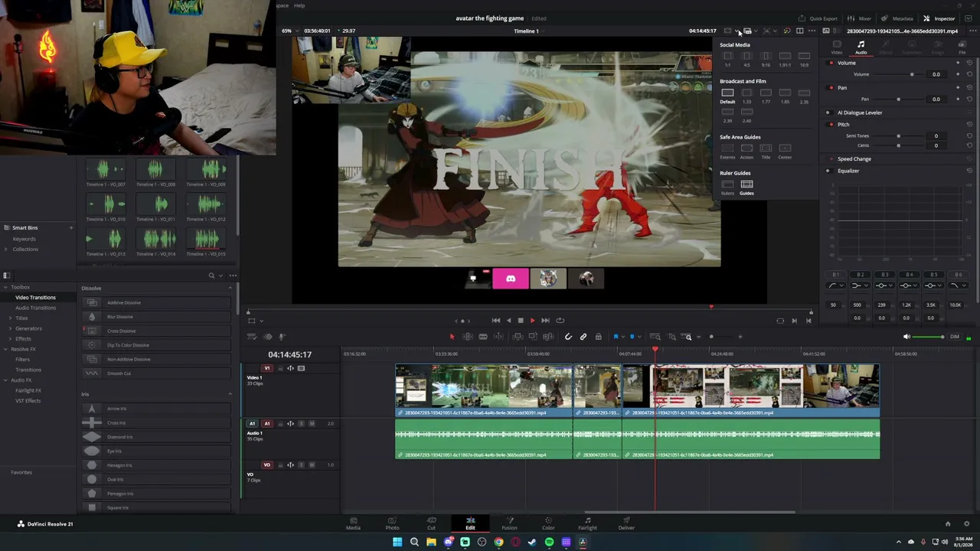Select the 9:16 social media guide
The height and width of the screenshot is (551, 980).
pyautogui.click(x=766, y=59)
